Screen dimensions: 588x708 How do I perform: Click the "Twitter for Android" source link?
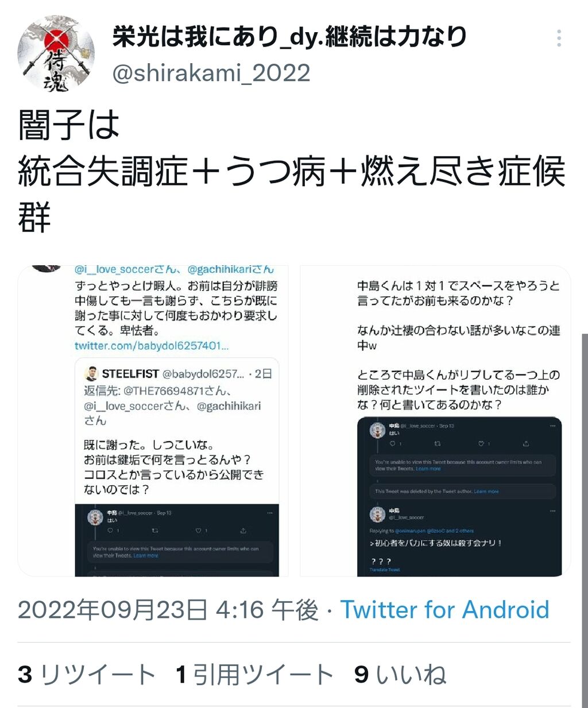[x=445, y=610]
